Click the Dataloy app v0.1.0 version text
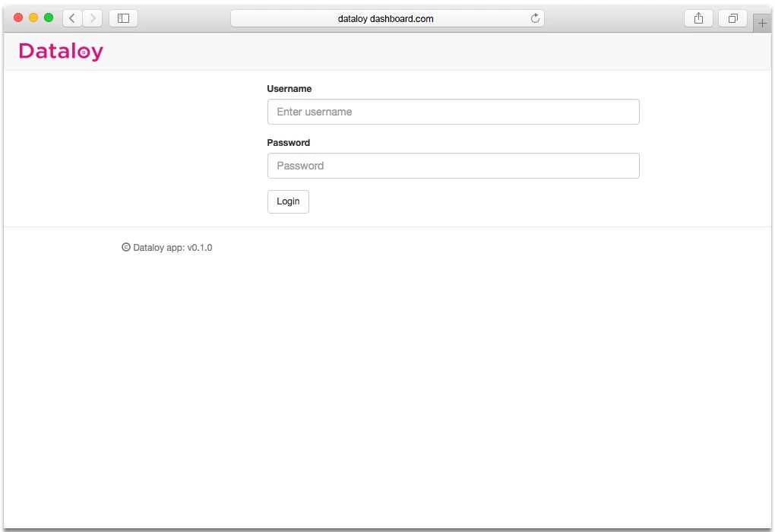This screenshot has width=775, height=532. coord(172,248)
